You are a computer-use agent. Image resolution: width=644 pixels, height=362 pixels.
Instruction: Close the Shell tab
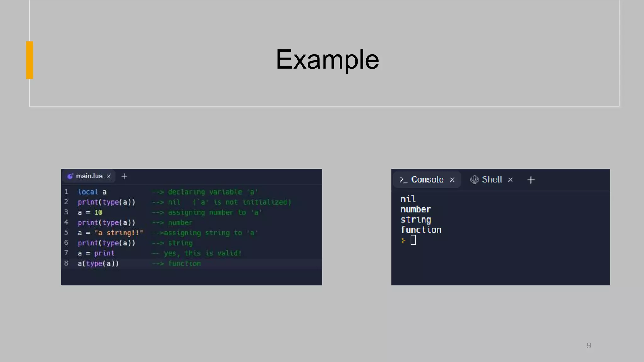click(x=510, y=180)
